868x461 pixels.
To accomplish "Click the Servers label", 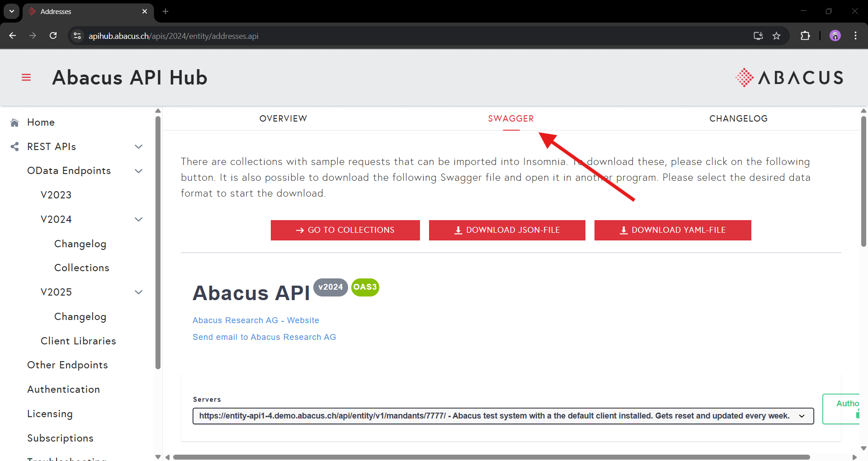I will (x=207, y=400).
